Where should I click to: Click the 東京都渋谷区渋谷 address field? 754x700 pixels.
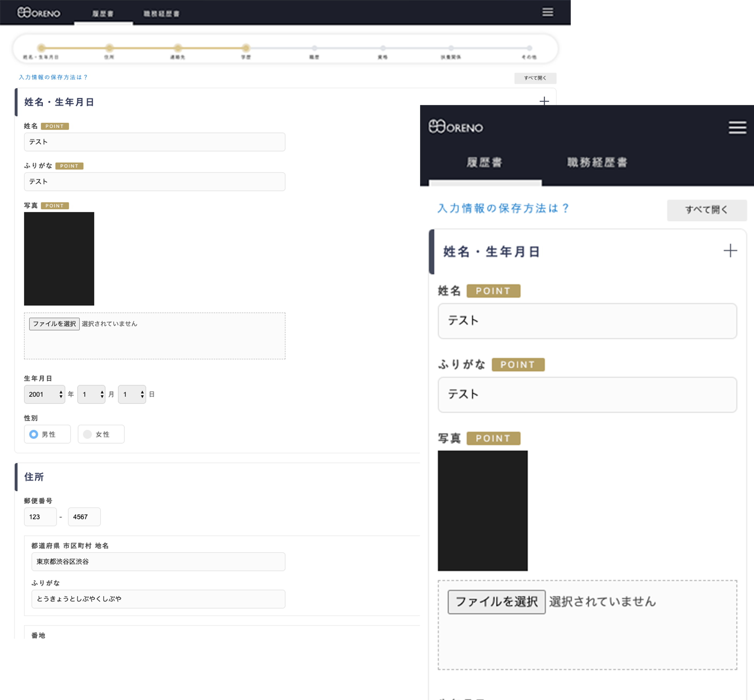pyautogui.click(x=158, y=561)
